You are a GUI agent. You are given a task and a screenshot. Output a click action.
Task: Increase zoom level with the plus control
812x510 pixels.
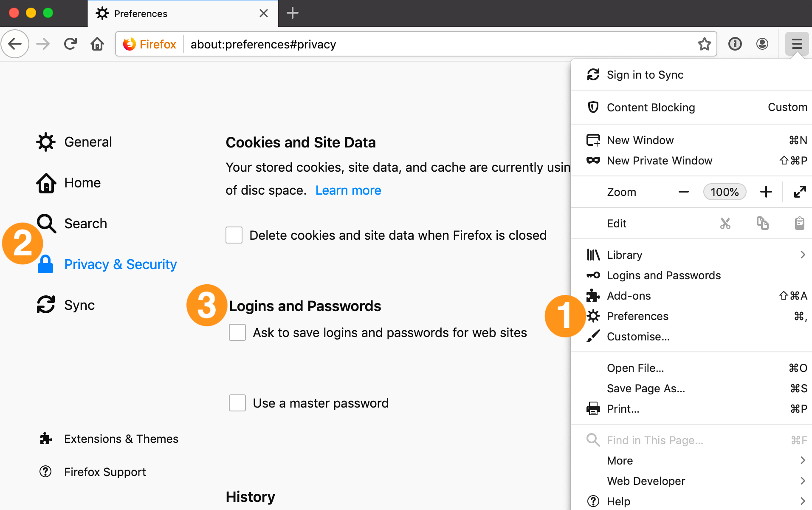766,192
